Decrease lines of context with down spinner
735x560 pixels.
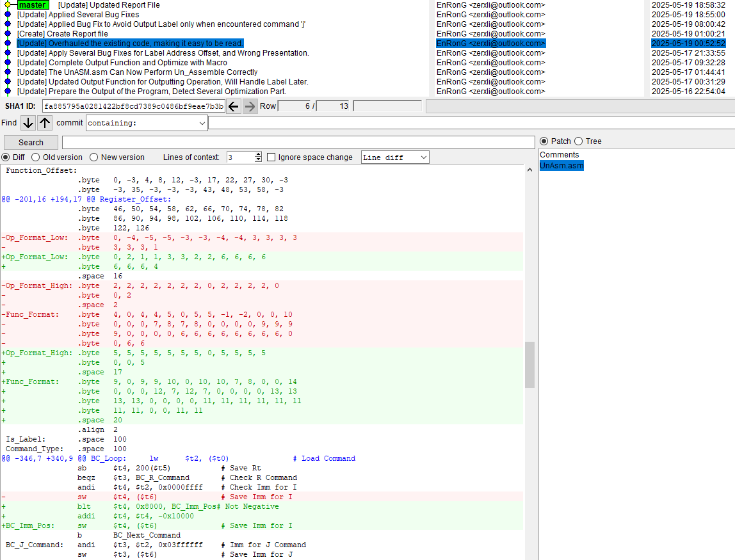[x=258, y=160]
